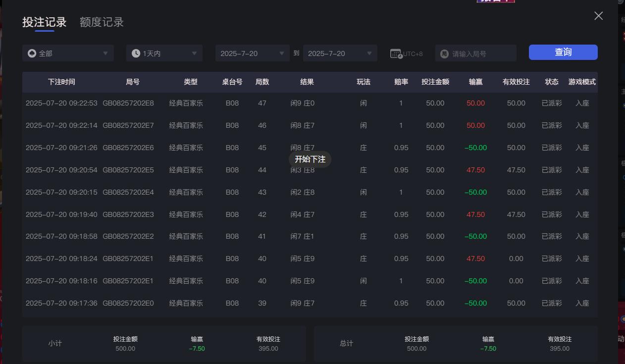Open the start date 2025-7-20 dropdown
The image size is (625, 364).
(253, 53)
